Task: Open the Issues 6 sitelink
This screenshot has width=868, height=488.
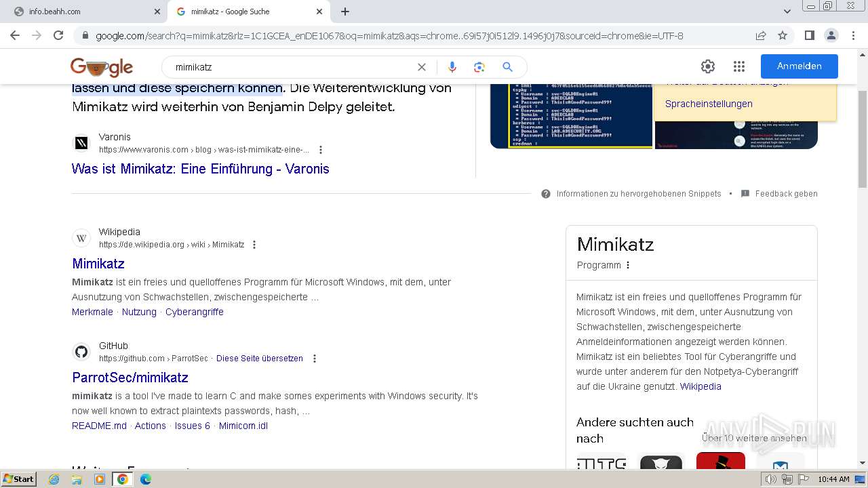Action: 193,426
